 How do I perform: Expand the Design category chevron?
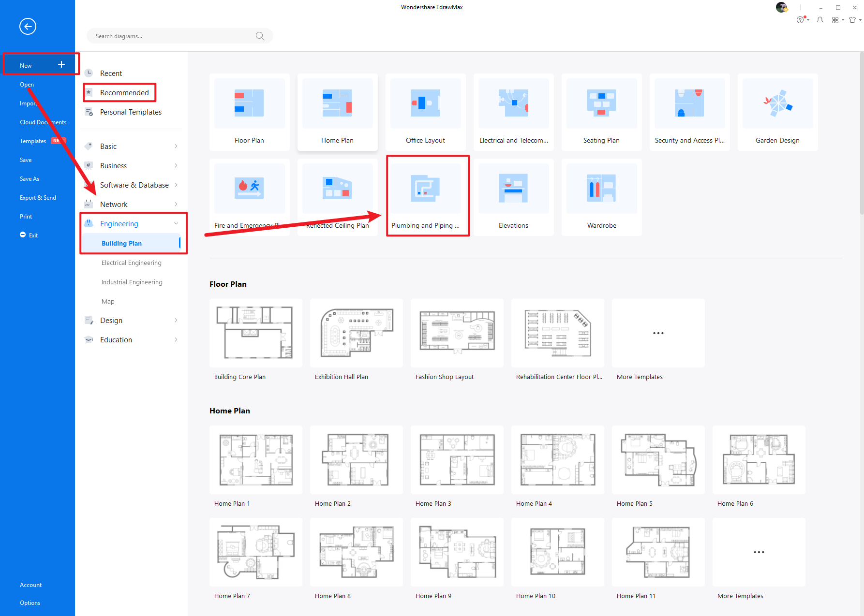tap(176, 320)
